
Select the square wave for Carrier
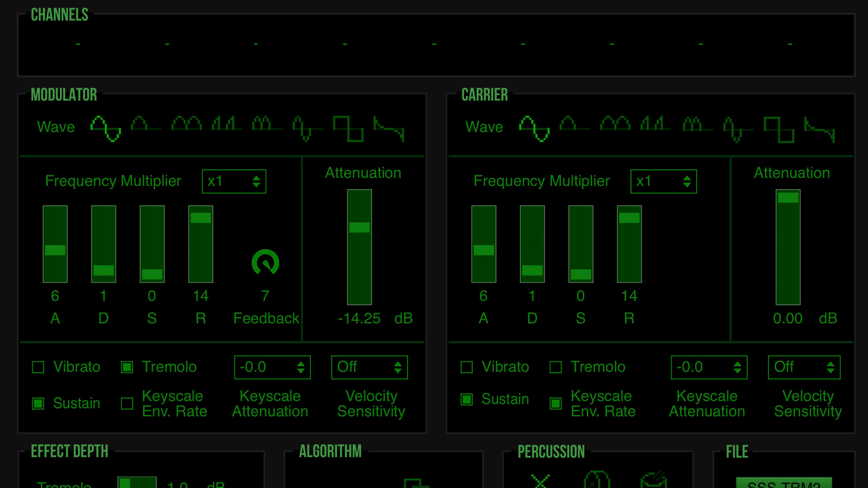(778, 129)
